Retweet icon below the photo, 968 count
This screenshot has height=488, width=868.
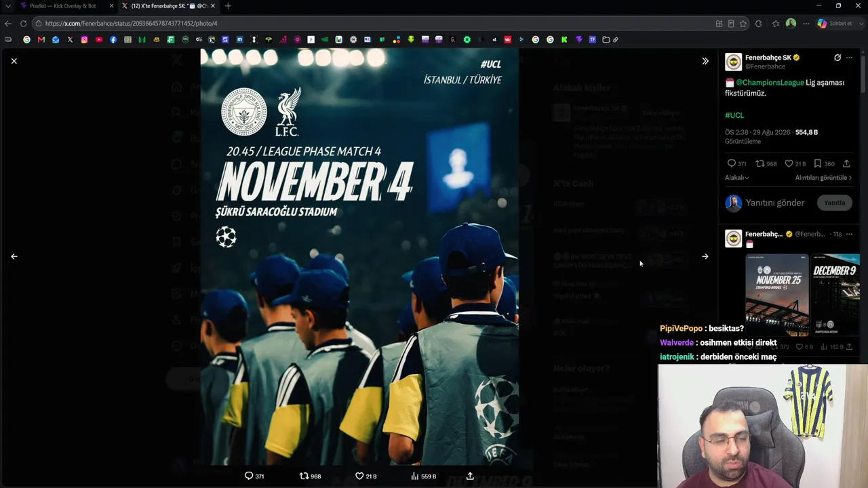pyautogui.click(x=304, y=476)
